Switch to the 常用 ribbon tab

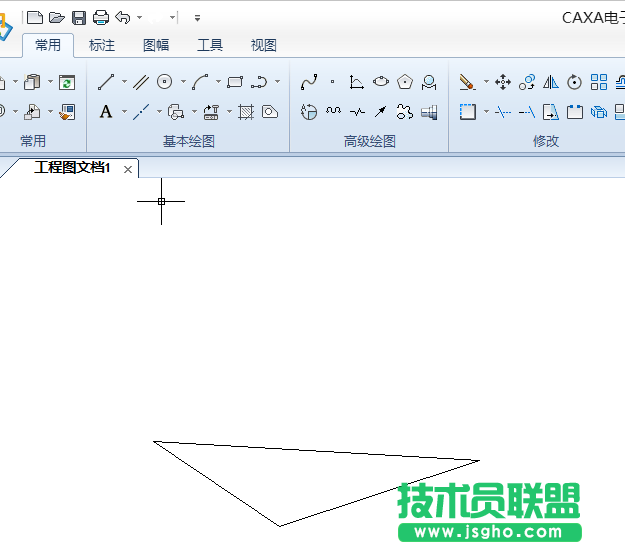tap(48, 45)
